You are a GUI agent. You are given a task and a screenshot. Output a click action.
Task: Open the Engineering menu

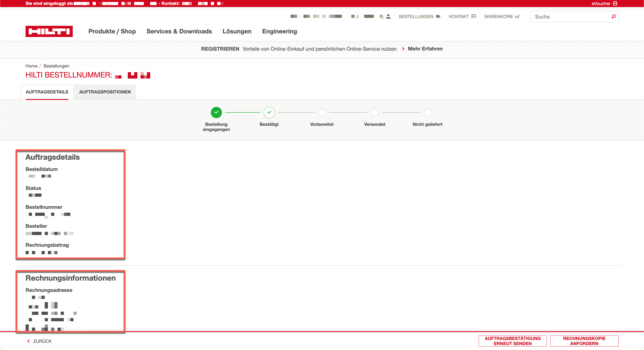tap(279, 31)
